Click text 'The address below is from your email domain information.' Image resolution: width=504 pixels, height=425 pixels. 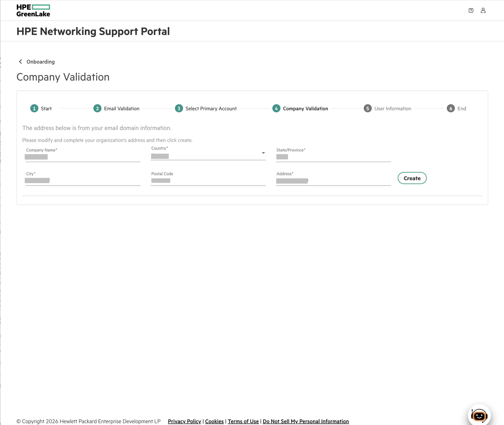tap(97, 128)
